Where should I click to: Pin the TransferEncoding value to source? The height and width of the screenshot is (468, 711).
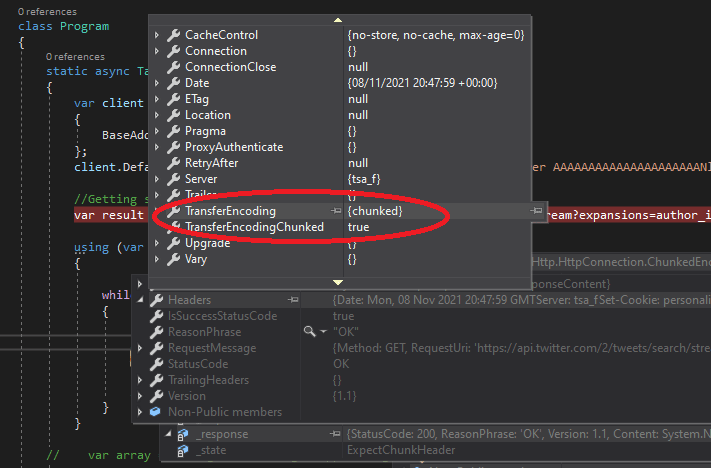click(x=536, y=210)
